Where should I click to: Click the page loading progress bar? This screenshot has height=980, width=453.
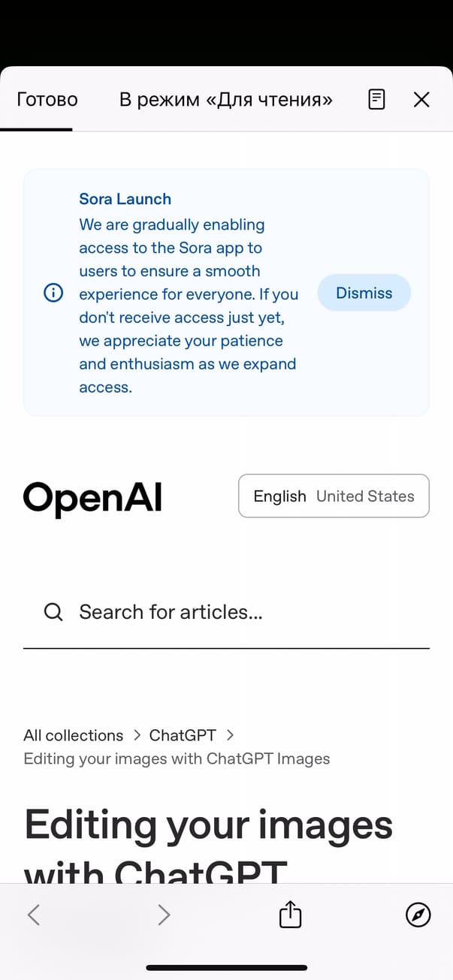[36, 130]
